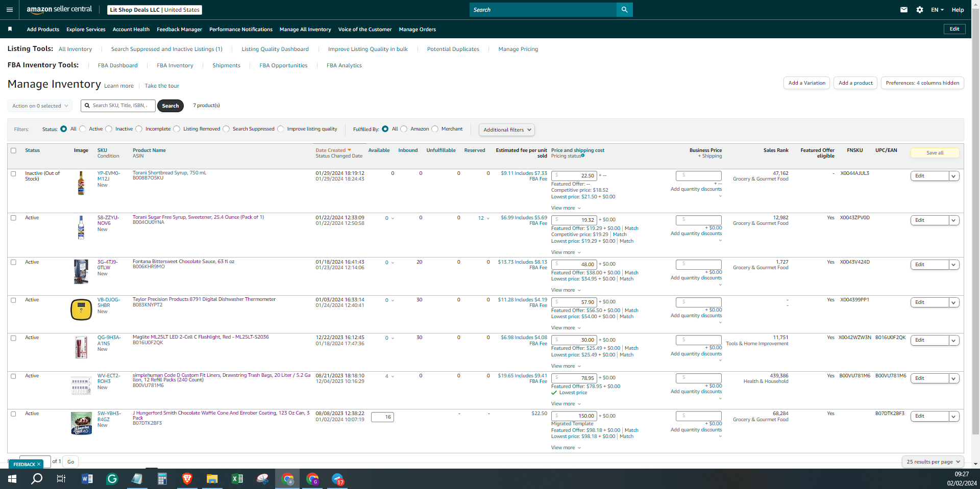This screenshot has height=489, width=980.
Task: Sort by Date Created column arrow
Action: coord(350,150)
